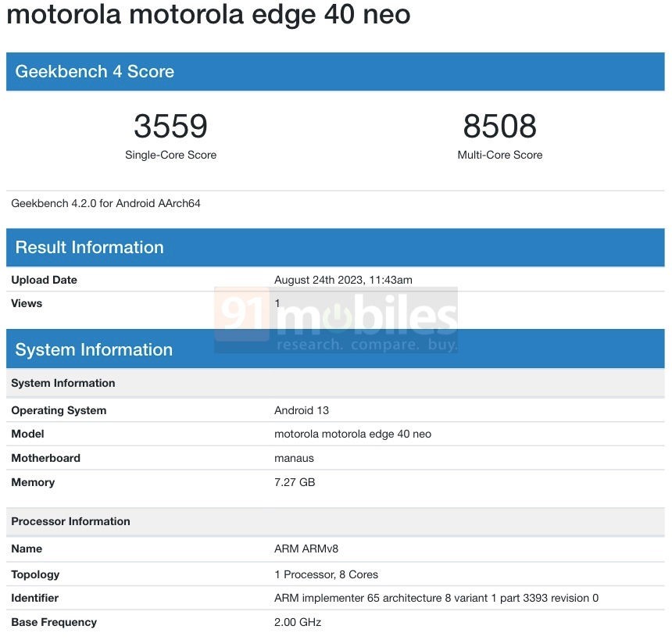Click the 'Android 13' operating system value

tap(302, 410)
